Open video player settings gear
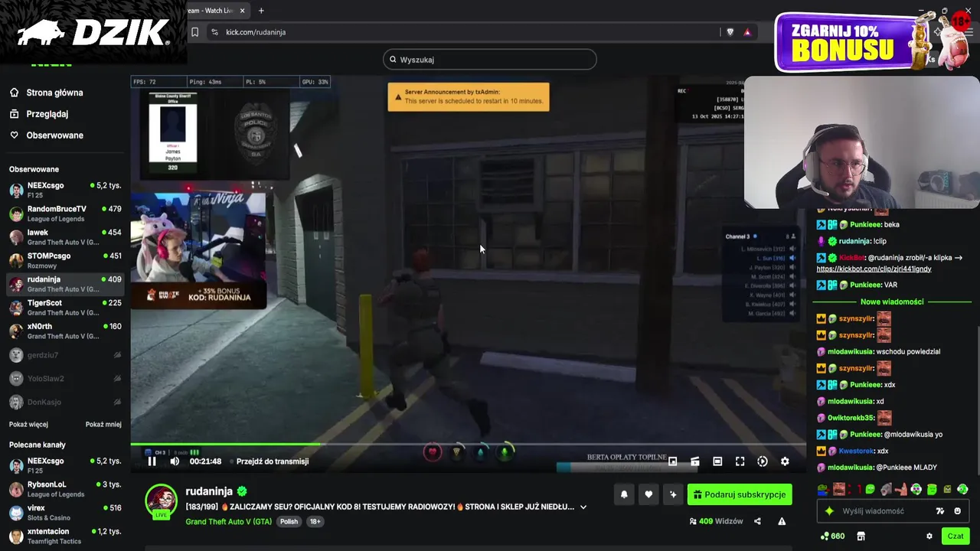980x551 pixels. pos(785,461)
